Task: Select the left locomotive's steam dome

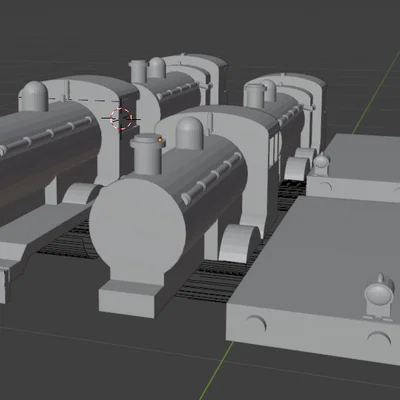Action: tap(35, 96)
